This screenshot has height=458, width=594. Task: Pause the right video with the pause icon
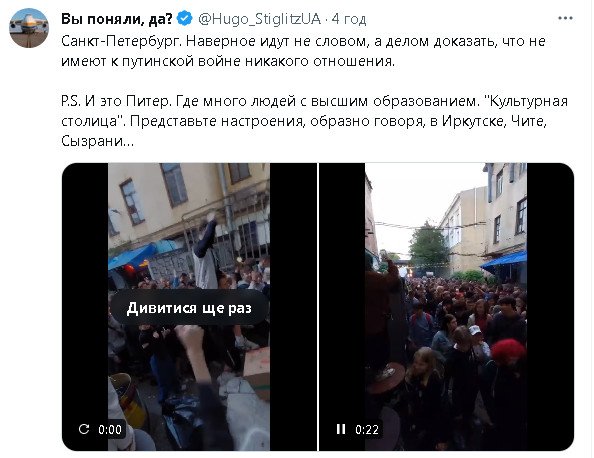click(x=341, y=429)
